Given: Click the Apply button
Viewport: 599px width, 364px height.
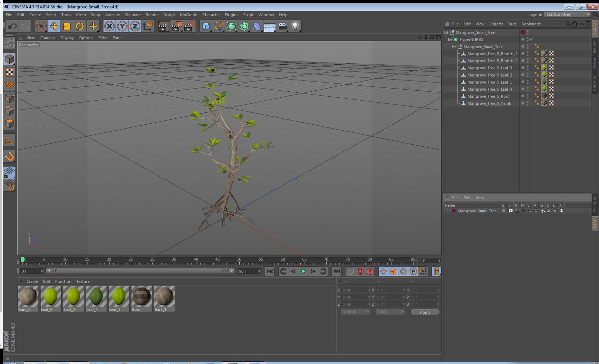Looking at the screenshot, I should point(425,312).
